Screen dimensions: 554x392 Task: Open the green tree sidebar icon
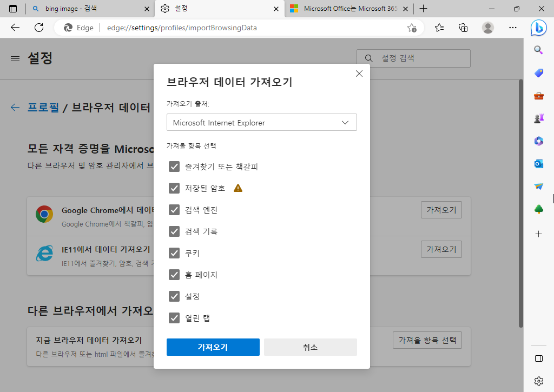pyautogui.click(x=538, y=209)
